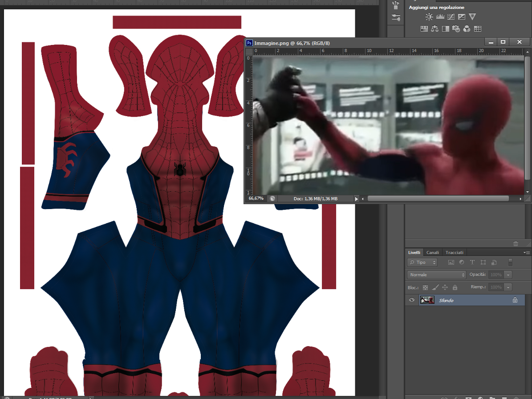
Task: Toggle the layer filtering switch
Action: [510, 262]
